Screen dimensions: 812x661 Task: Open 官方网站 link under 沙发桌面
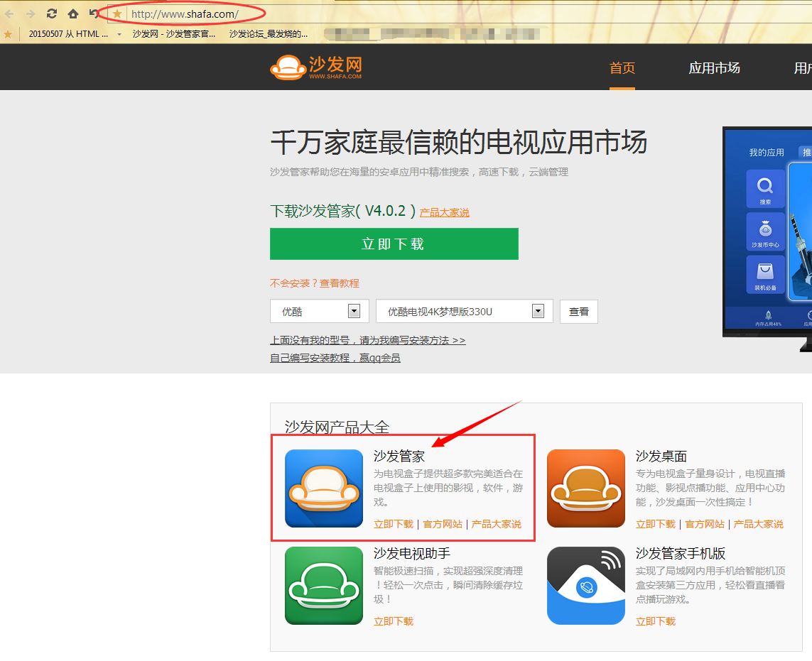(x=704, y=524)
